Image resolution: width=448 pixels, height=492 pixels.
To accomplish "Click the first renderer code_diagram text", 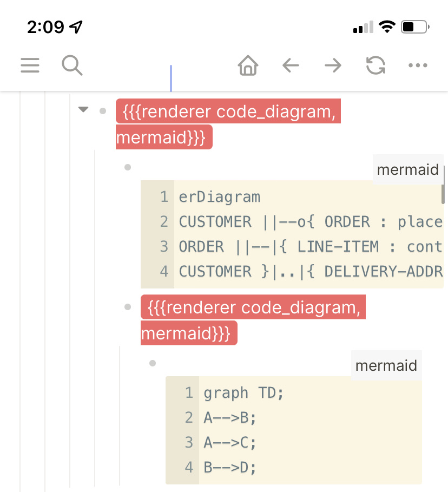I will click(227, 111).
